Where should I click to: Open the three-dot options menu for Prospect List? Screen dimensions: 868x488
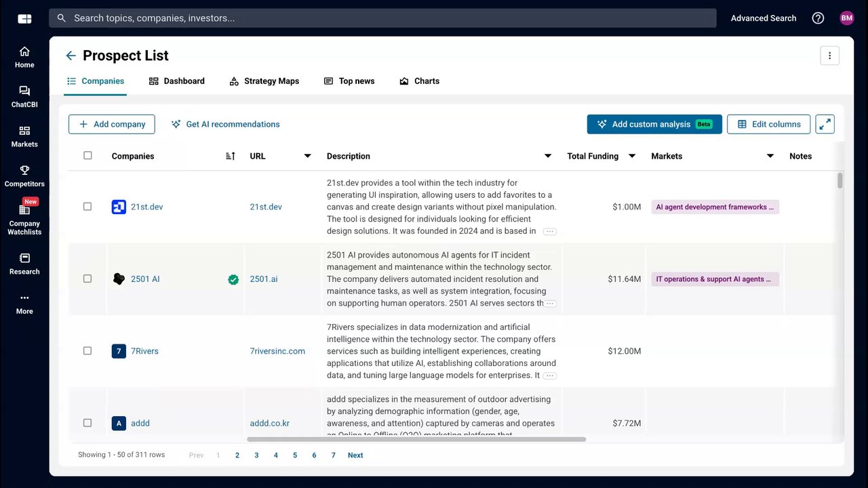point(829,56)
